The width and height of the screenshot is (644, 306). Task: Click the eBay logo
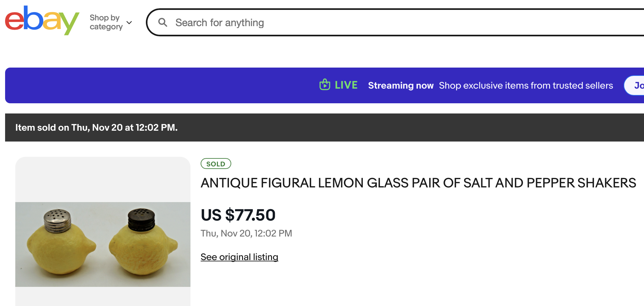pos(42,20)
